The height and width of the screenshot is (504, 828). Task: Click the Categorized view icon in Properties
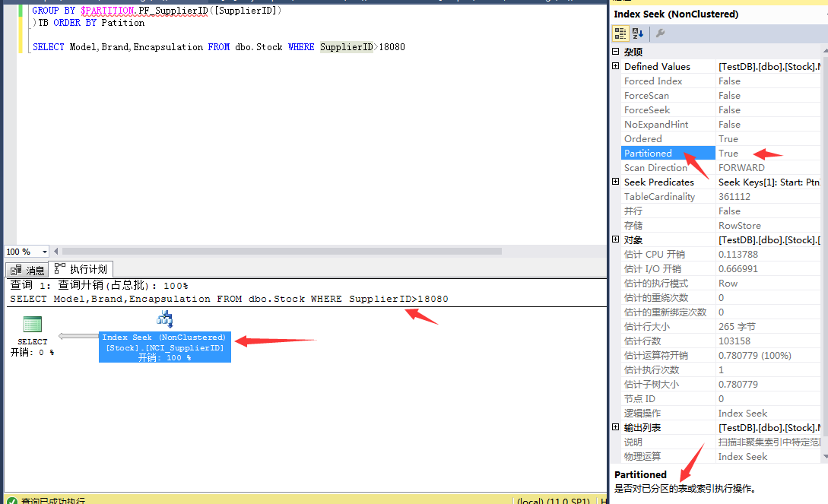(620, 33)
